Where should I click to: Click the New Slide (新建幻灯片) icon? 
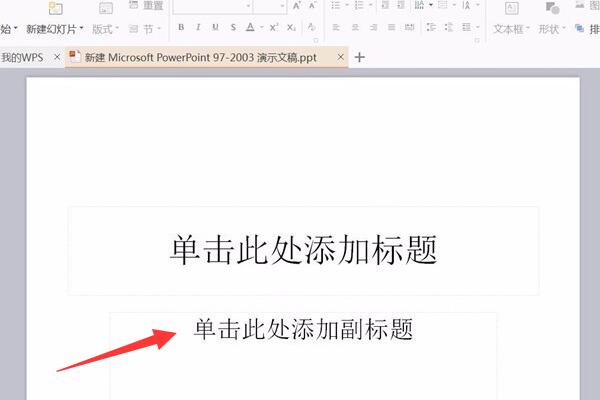[55, 8]
